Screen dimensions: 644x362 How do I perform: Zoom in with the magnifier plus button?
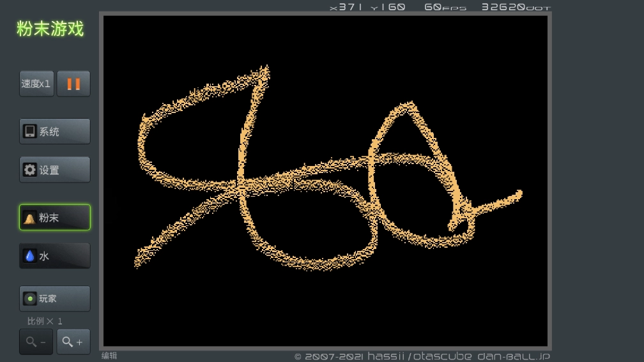[73, 342]
